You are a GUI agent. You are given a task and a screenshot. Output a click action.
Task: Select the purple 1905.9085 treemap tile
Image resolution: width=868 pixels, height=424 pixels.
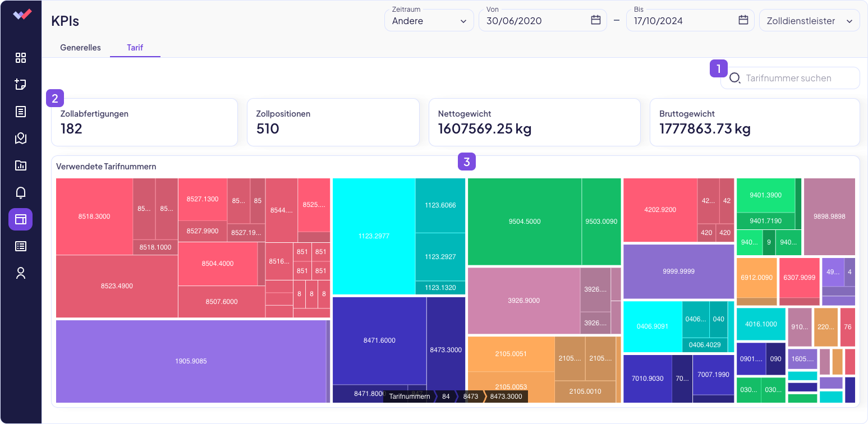click(191, 361)
